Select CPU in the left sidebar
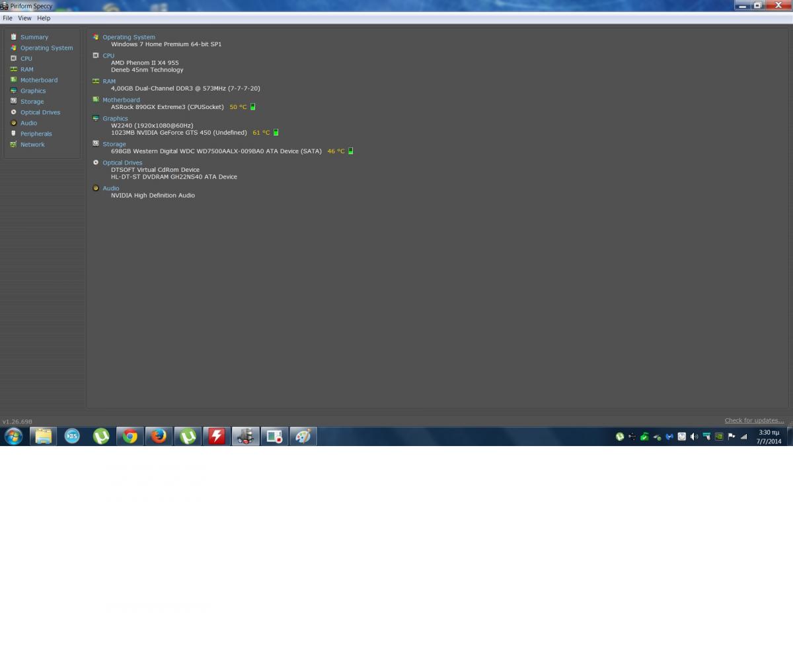The height and width of the screenshot is (672, 793). point(26,58)
